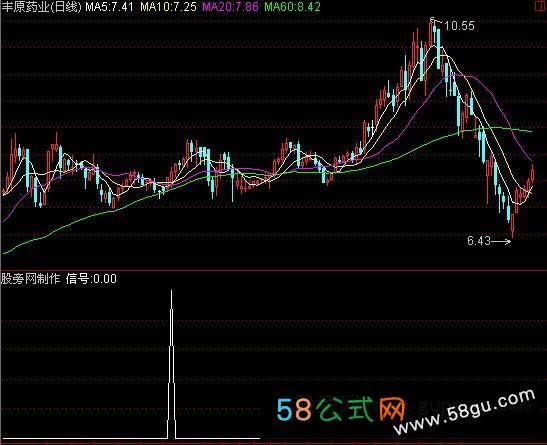Select the tall white signal spike

[171, 364]
